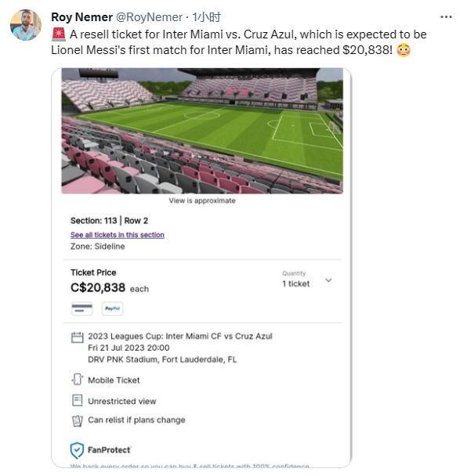Expand the Quantity dropdown chevron
Image resolution: width=460 pixels, height=476 pixels.
pos(328,280)
